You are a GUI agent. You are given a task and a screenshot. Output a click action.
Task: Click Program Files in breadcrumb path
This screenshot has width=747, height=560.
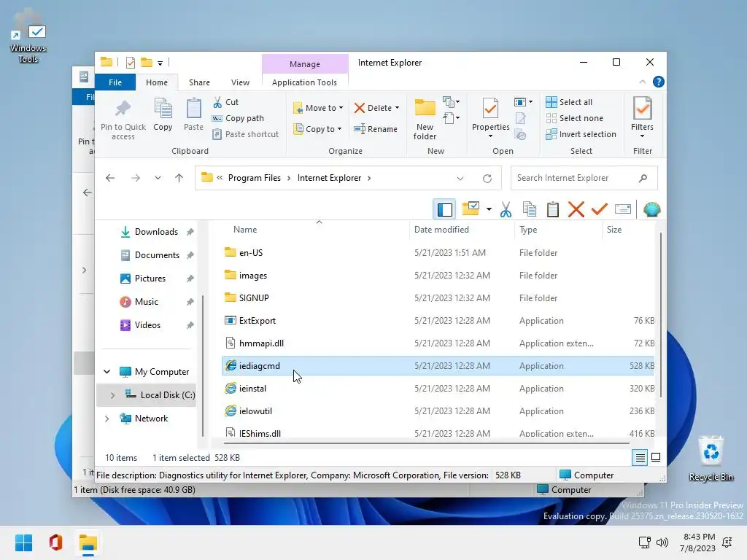[255, 178]
